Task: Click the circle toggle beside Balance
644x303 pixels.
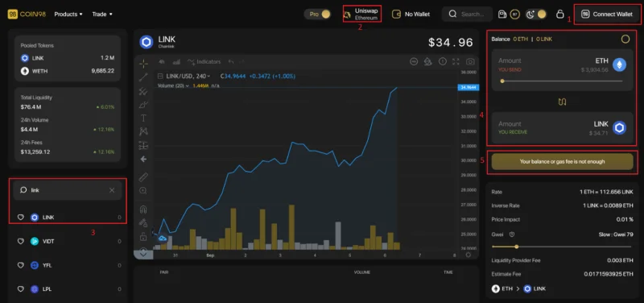Action: (x=625, y=39)
